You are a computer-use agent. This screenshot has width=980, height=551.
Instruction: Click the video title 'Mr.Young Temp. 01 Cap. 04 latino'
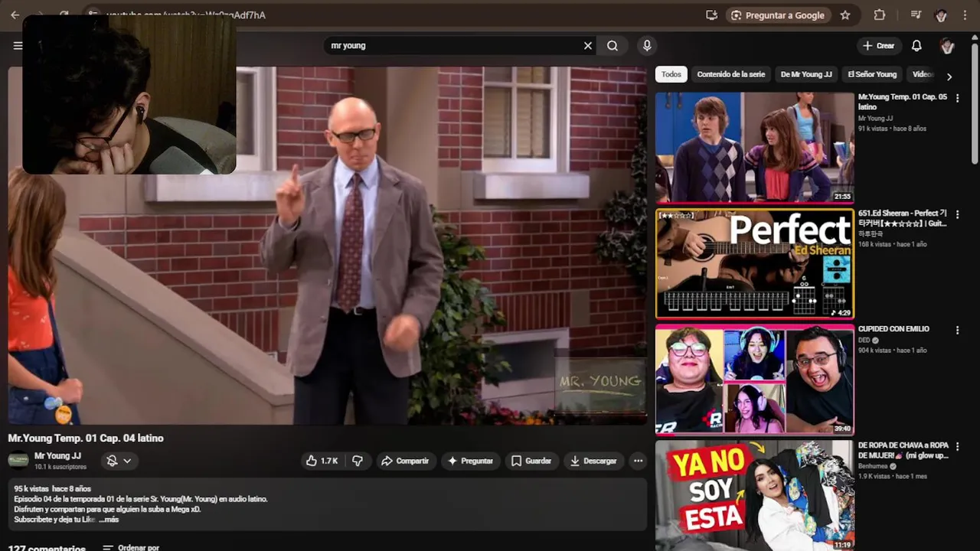click(x=86, y=439)
